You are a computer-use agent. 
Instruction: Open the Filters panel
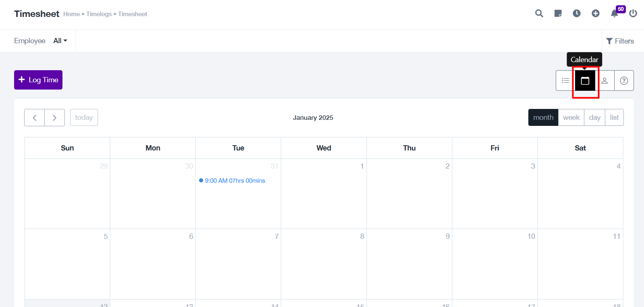620,41
